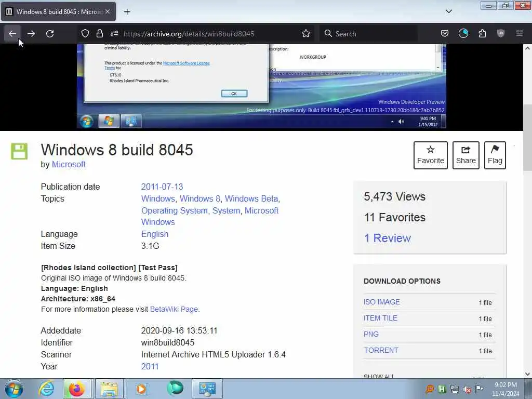Open the System topic link
Viewport: 532px width, 399px height.
226,210
